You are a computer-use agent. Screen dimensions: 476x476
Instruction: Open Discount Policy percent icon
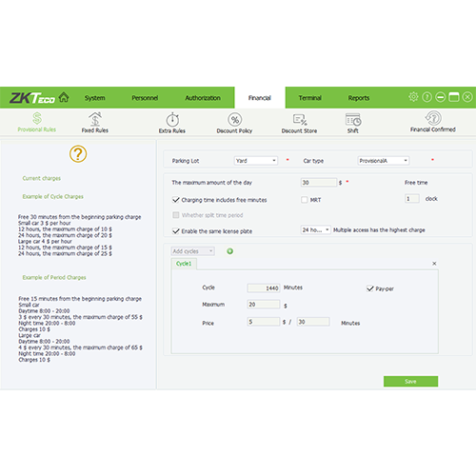pos(235,120)
